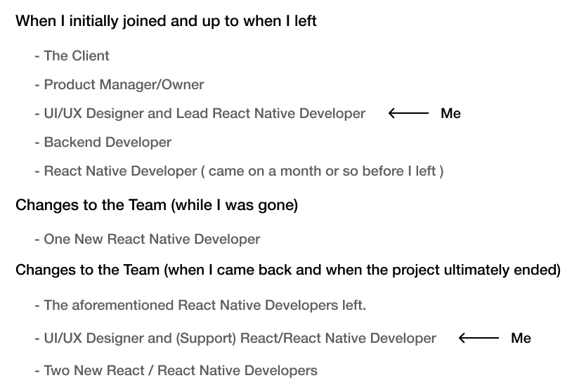Click the "aforementioned React Native Developers left" line
This screenshot has width=579, height=392.
click(x=205, y=305)
